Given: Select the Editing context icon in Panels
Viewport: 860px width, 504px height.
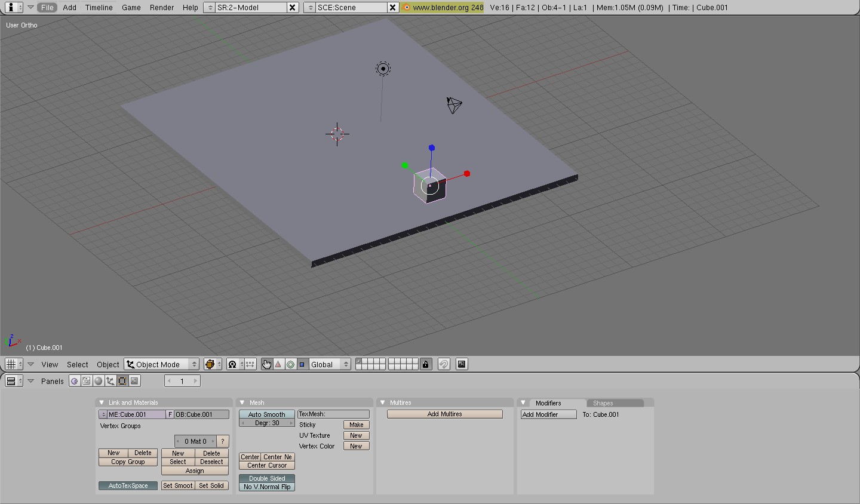Looking at the screenshot, I should (x=122, y=381).
